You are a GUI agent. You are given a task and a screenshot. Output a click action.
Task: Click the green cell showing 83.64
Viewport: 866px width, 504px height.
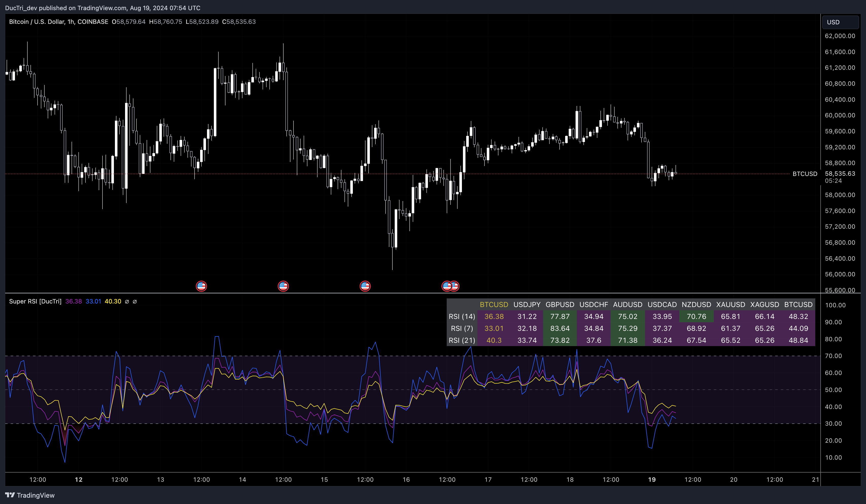560,329
